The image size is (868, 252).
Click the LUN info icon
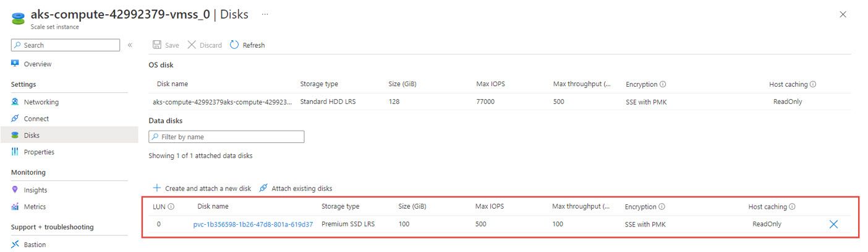pyautogui.click(x=171, y=207)
